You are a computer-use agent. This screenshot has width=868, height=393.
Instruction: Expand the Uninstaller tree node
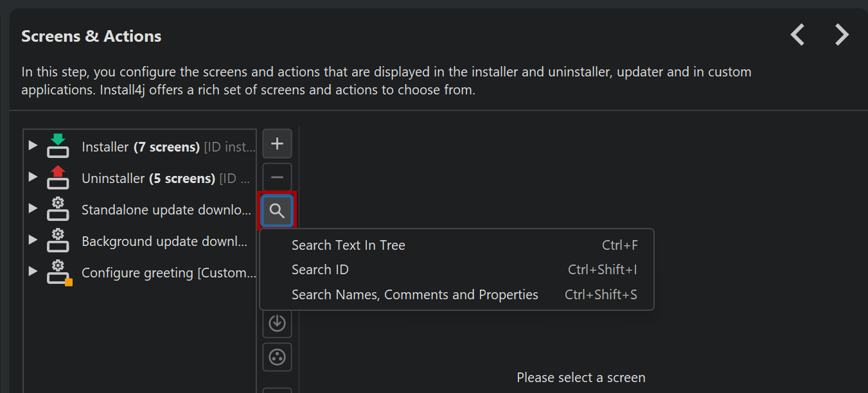(x=33, y=177)
